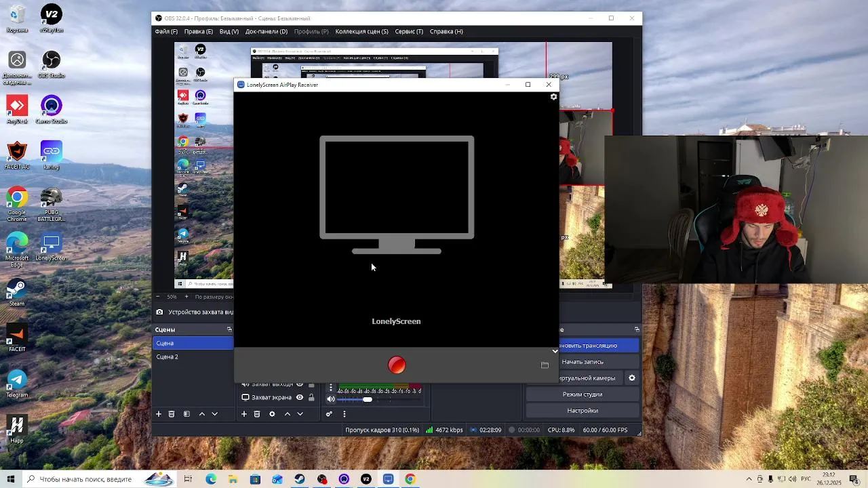Image resolution: width=868 pixels, height=488 pixels.
Task: Click the Начать запись button
Action: pos(583,362)
